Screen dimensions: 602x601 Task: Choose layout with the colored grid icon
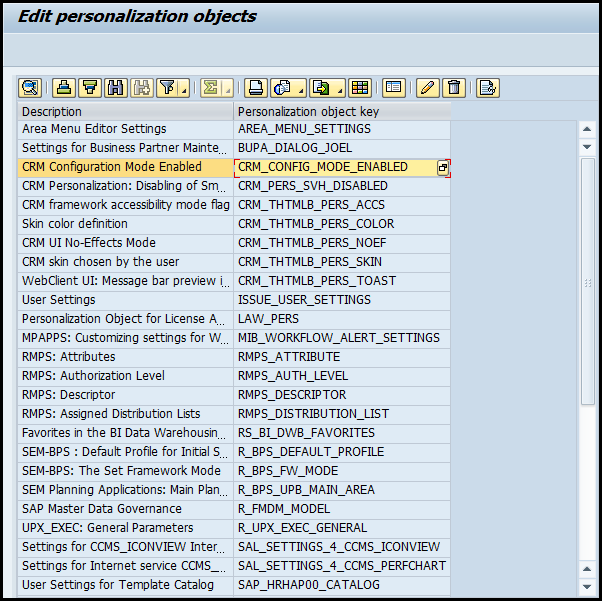pos(360,88)
